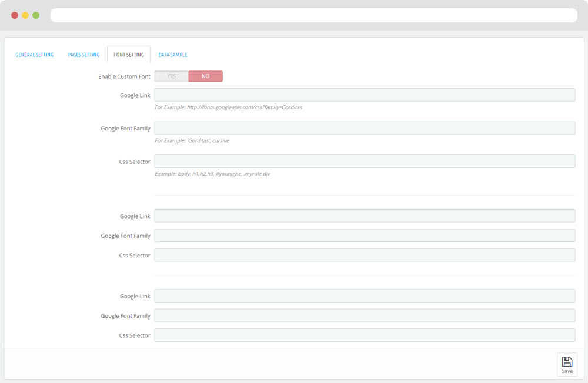Click the yellow minimize window dot
The height and width of the screenshot is (383, 588).
(25, 15)
